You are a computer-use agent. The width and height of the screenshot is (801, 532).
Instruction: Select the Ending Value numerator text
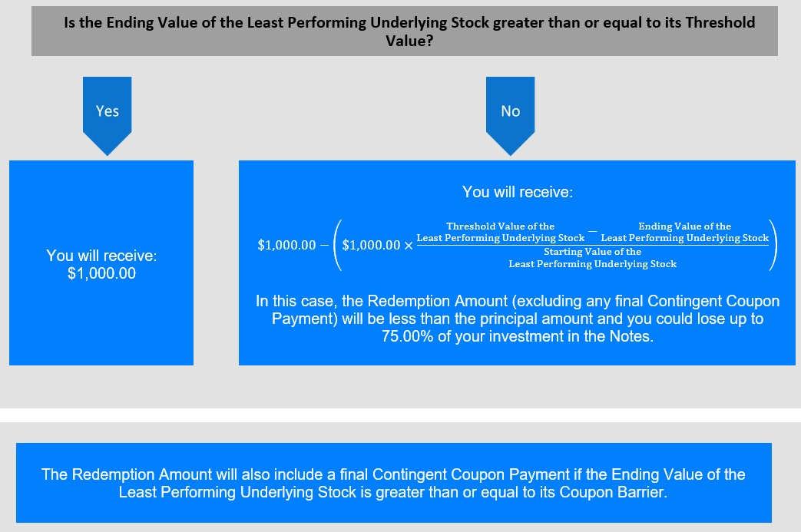click(x=684, y=232)
